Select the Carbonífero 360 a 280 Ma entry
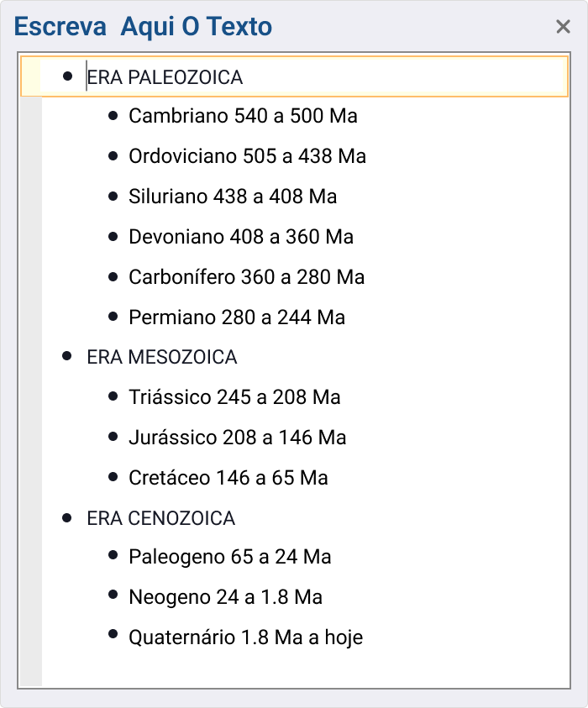The width and height of the screenshot is (588, 708). point(247,277)
